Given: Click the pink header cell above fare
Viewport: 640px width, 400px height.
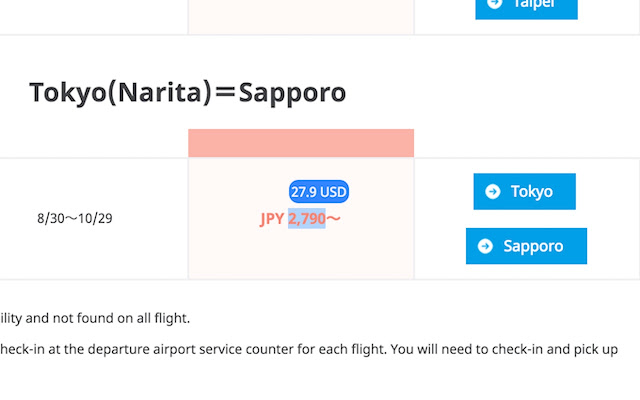Looking at the screenshot, I should coord(301,143).
